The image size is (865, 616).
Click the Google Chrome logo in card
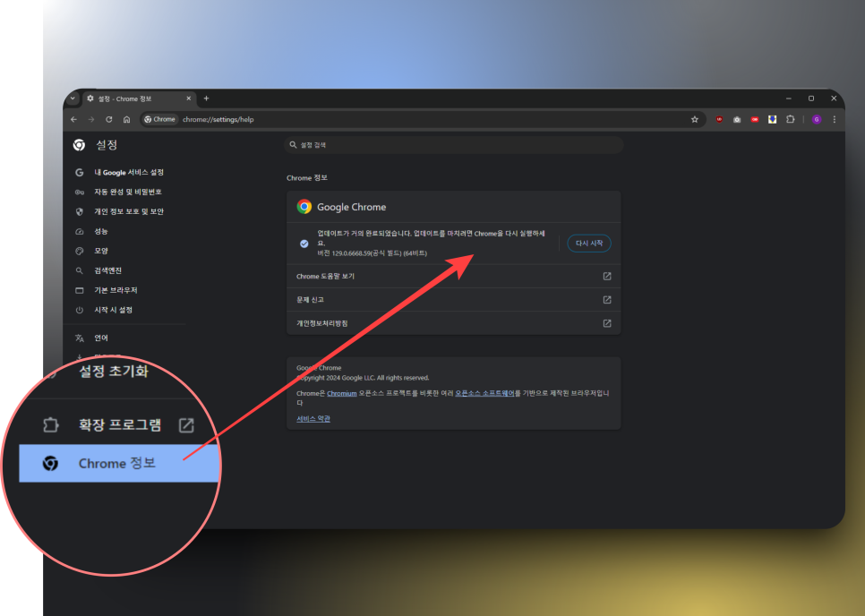(304, 207)
